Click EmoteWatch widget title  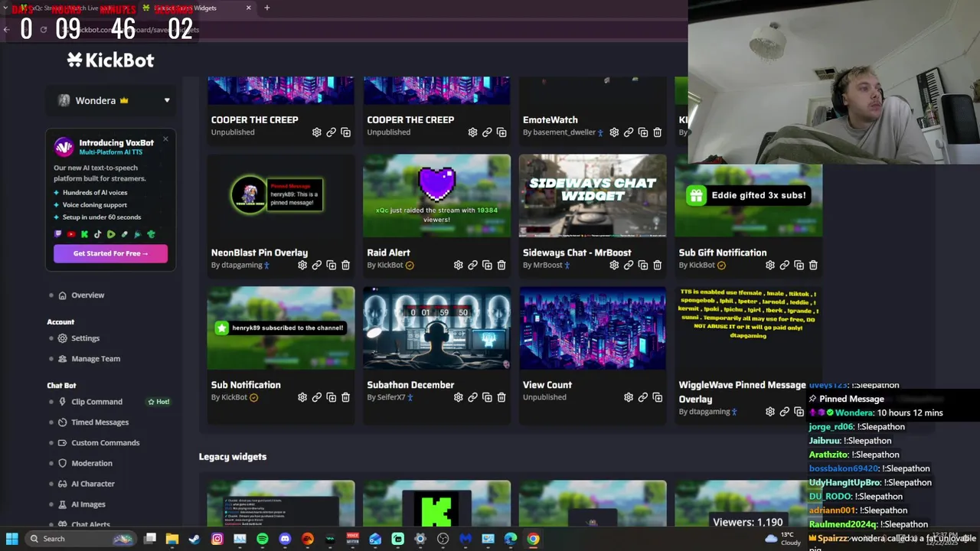550,120
